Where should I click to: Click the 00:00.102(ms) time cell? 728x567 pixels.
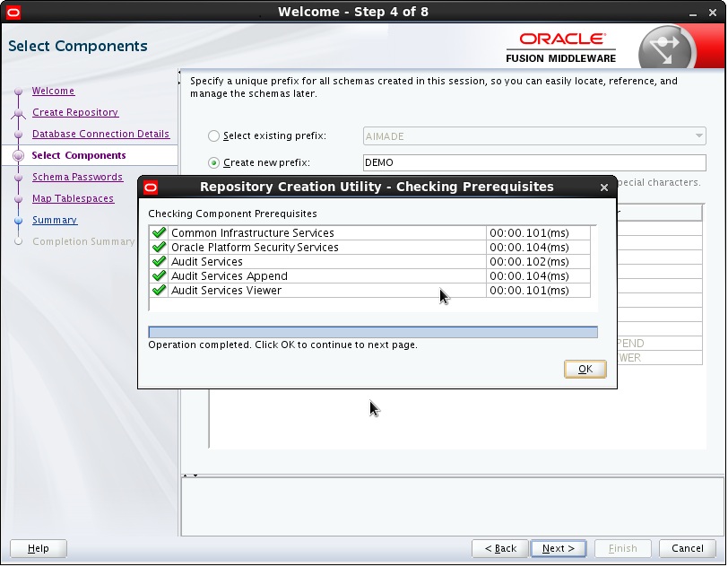[529, 262]
